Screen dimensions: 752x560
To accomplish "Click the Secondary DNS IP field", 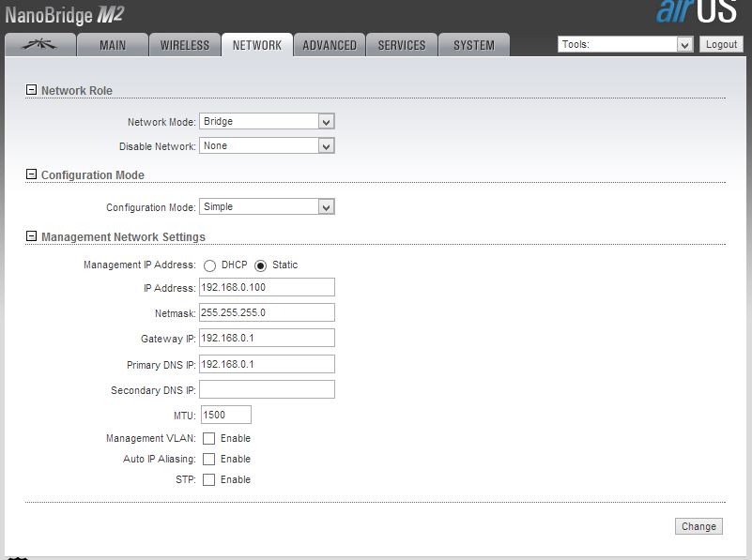I will [x=267, y=389].
